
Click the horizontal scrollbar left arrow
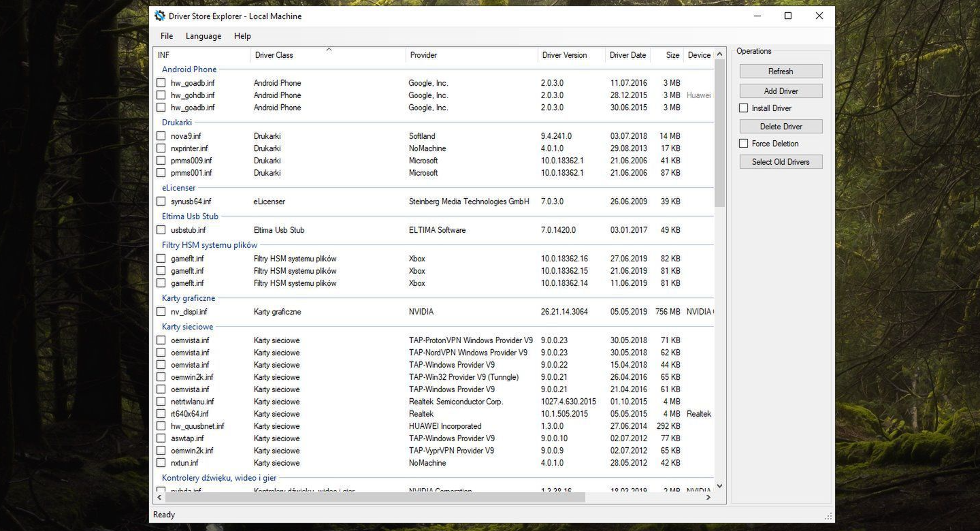pyautogui.click(x=161, y=498)
